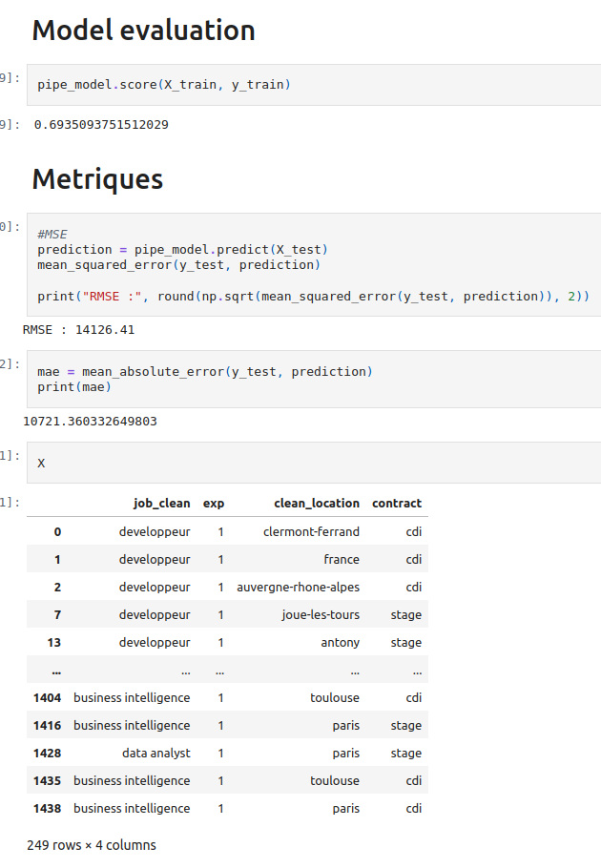Click the auvergne-rhone-alpes location cell
Image resolution: width=601 pixels, height=868 pixels.
point(298,588)
